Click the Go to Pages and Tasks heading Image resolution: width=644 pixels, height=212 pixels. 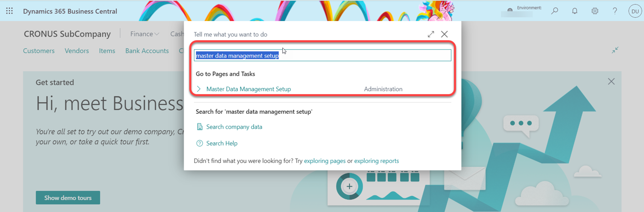tap(225, 74)
